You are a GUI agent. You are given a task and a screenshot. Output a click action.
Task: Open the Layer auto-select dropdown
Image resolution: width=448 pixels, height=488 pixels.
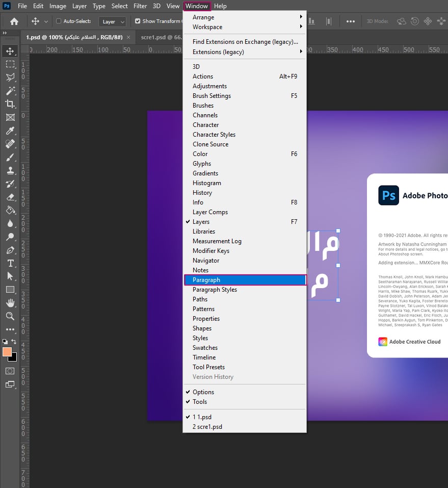coord(112,21)
